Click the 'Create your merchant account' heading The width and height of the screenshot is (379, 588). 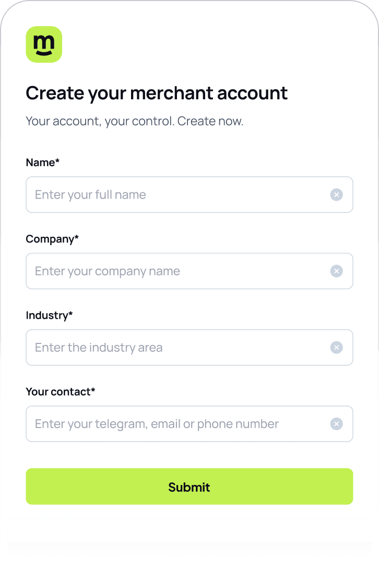pyautogui.click(x=157, y=94)
